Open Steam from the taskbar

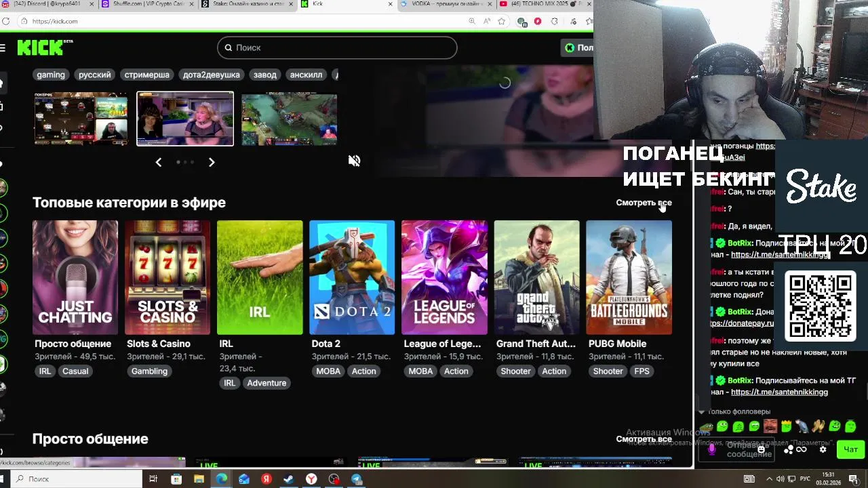[289, 479]
